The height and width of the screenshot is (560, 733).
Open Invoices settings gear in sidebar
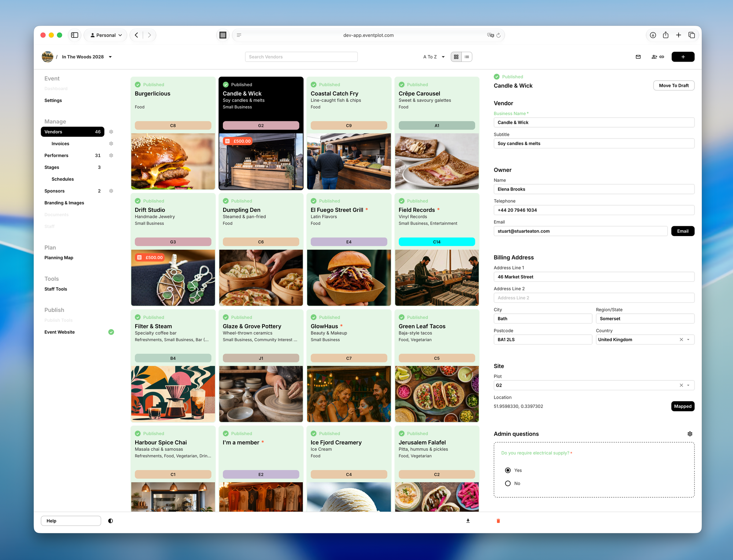[111, 144]
